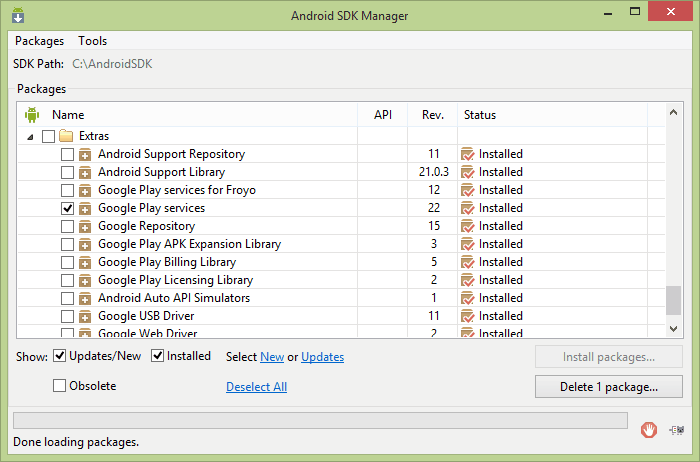Screen dimensions: 700x462
Task: Click the installed status icon for Google Repository
Action: pos(467,226)
